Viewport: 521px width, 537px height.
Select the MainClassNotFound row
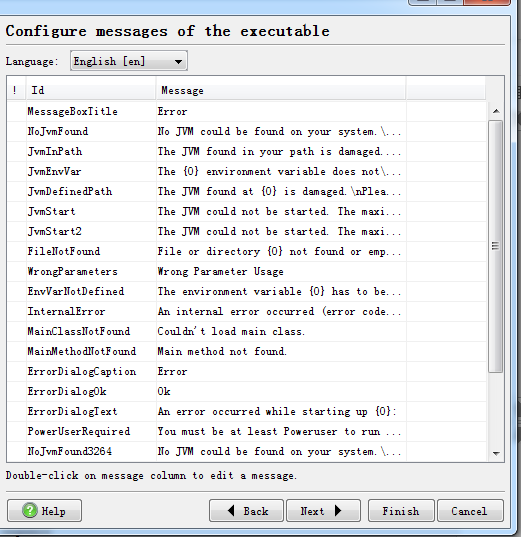(247, 332)
